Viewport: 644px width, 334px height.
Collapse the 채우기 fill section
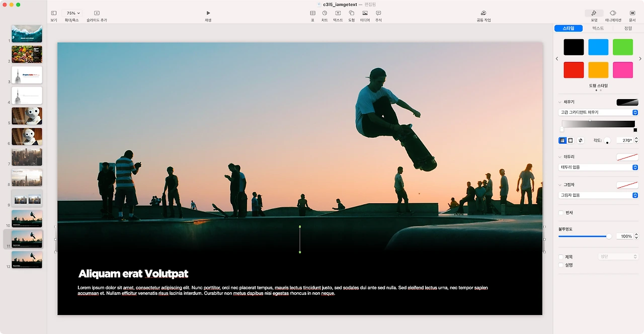[560, 102]
